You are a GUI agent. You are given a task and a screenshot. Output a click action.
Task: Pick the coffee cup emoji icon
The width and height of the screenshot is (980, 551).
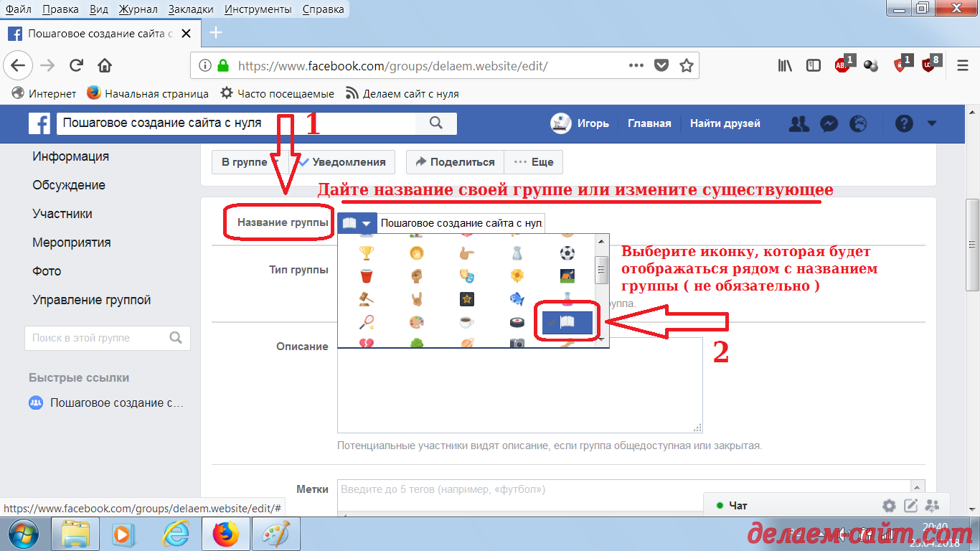pyautogui.click(x=466, y=321)
